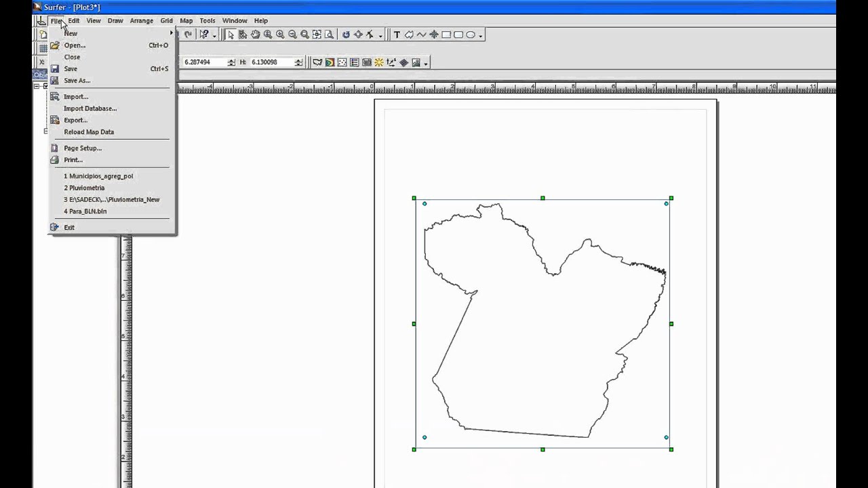Click the Exit door icon in File menu
The height and width of the screenshot is (488, 868).
(x=55, y=227)
